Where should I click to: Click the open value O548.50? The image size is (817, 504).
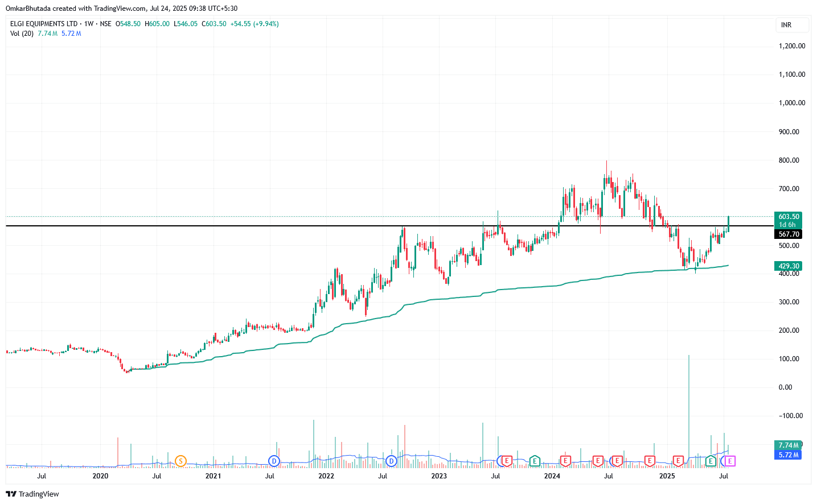128,24
